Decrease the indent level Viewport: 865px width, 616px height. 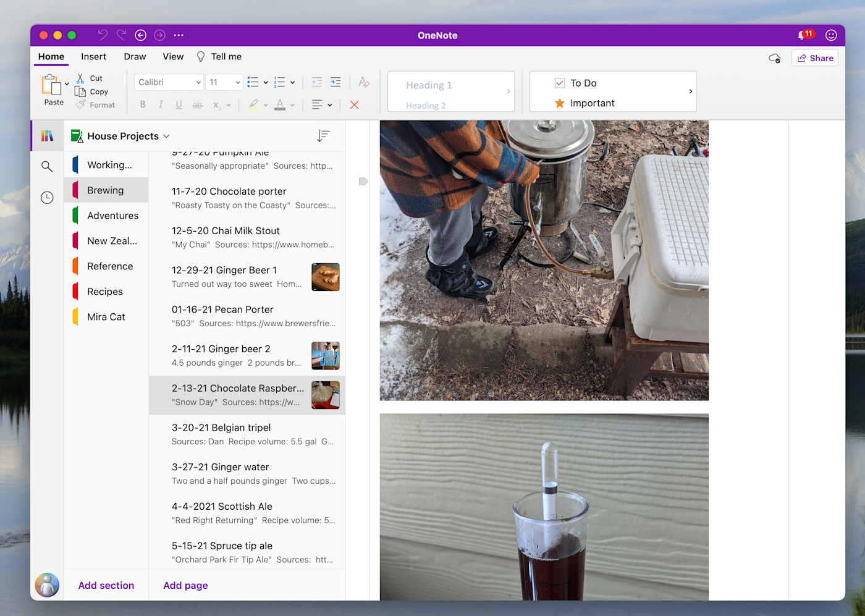(317, 82)
